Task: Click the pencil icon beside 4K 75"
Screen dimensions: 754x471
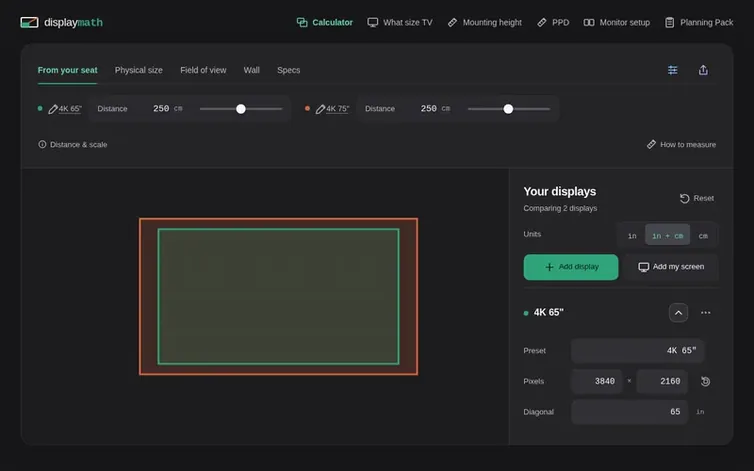Action: [x=320, y=109]
